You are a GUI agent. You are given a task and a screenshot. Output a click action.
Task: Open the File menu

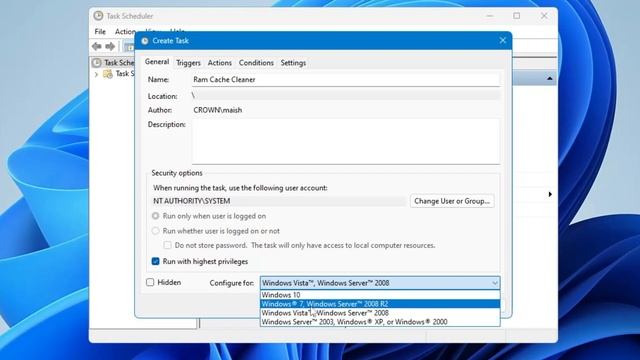pyautogui.click(x=100, y=31)
